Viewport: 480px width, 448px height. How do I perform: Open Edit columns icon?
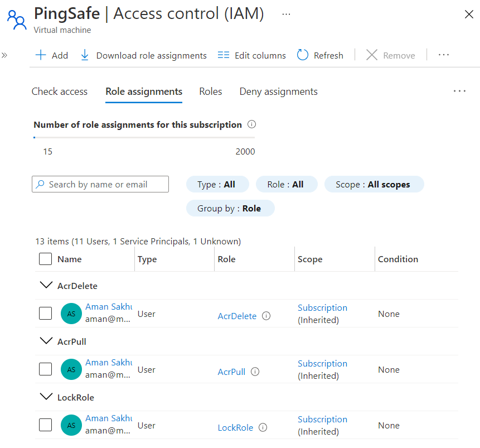[x=224, y=55]
